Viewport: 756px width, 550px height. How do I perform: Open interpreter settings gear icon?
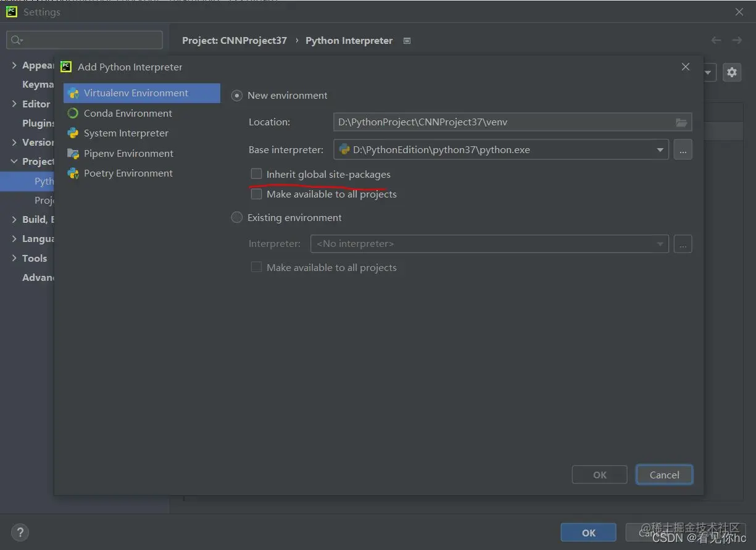(732, 72)
